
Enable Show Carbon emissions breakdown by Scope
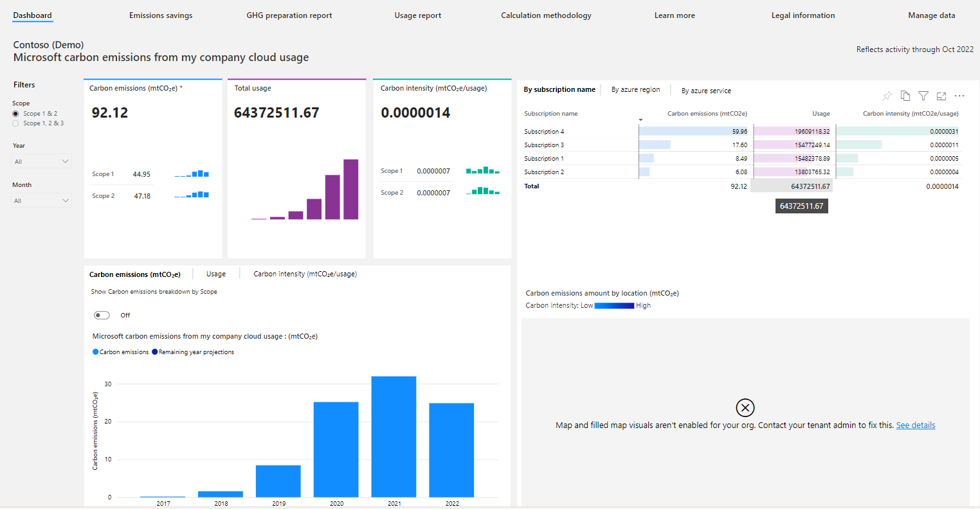click(102, 315)
